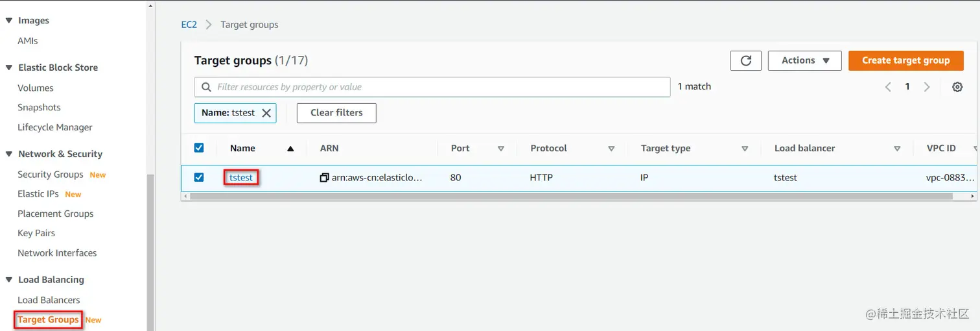Collapse the Network & Security section

9,154
